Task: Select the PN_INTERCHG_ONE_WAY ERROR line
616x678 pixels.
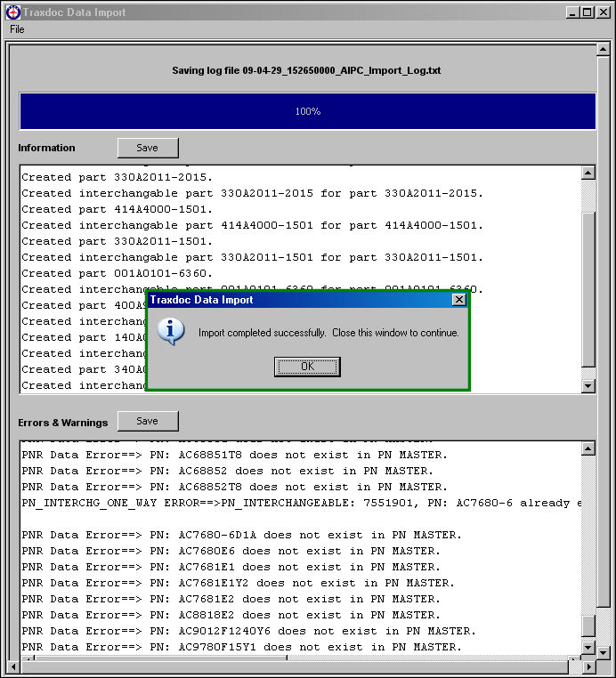Action: [301, 503]
